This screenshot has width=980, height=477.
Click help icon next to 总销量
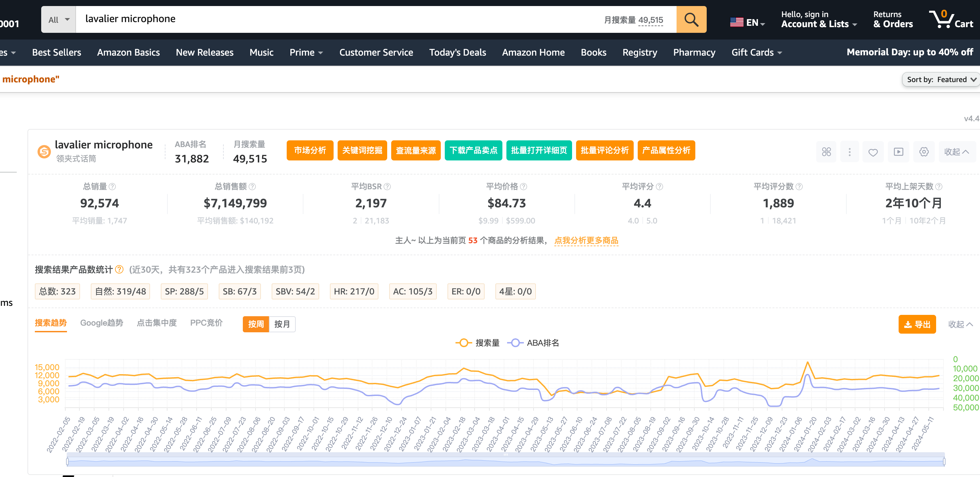(x=112, y=186)
